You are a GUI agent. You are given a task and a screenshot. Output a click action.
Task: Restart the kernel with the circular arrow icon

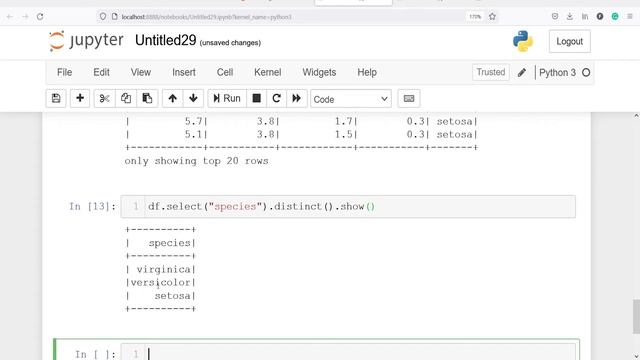click(276, 98)
